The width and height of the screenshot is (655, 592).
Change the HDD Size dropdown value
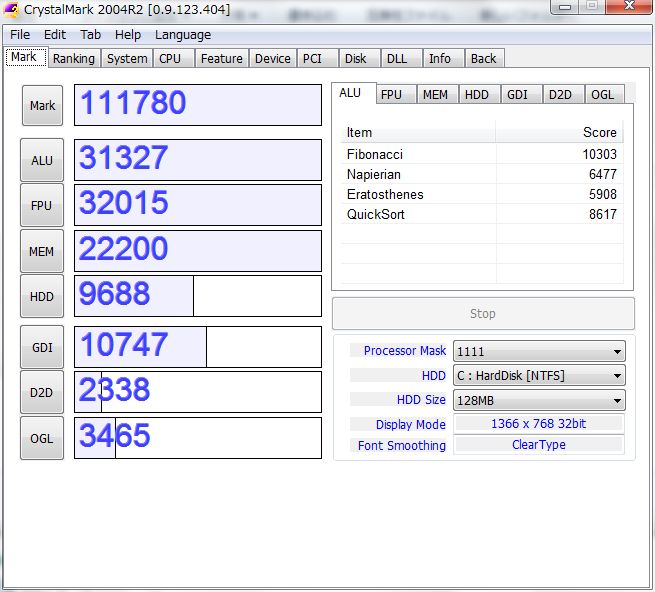point(539,400)
